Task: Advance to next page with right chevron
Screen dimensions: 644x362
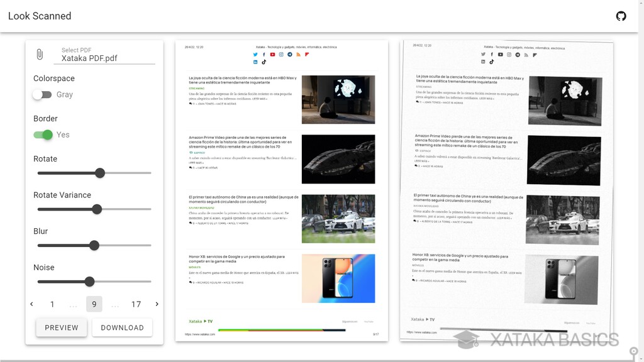Action: pos(157,304)
